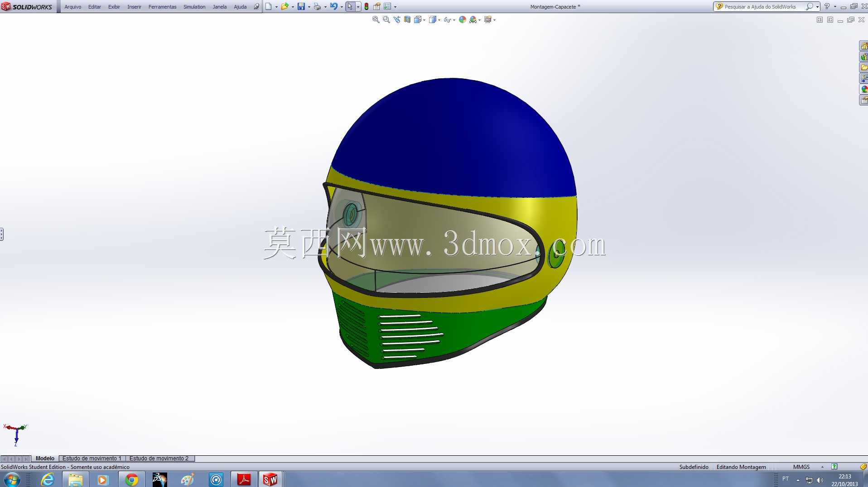The image size is (868, 487).
Task: Expand the Undo dropdown arrow
Action: [x=342, y=7]
